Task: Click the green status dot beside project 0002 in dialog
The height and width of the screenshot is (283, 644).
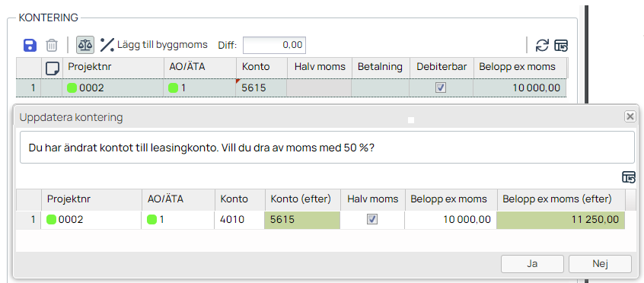Action: (x=51, y=220)
